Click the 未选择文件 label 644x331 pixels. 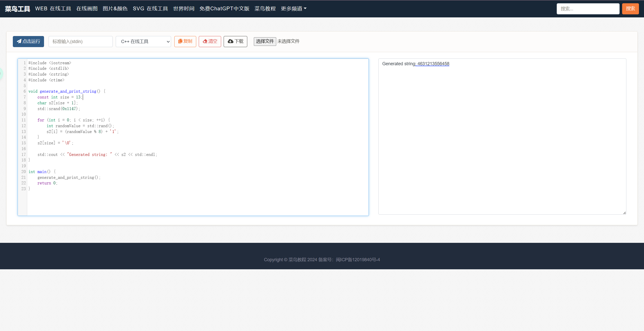tap(288, 41)
